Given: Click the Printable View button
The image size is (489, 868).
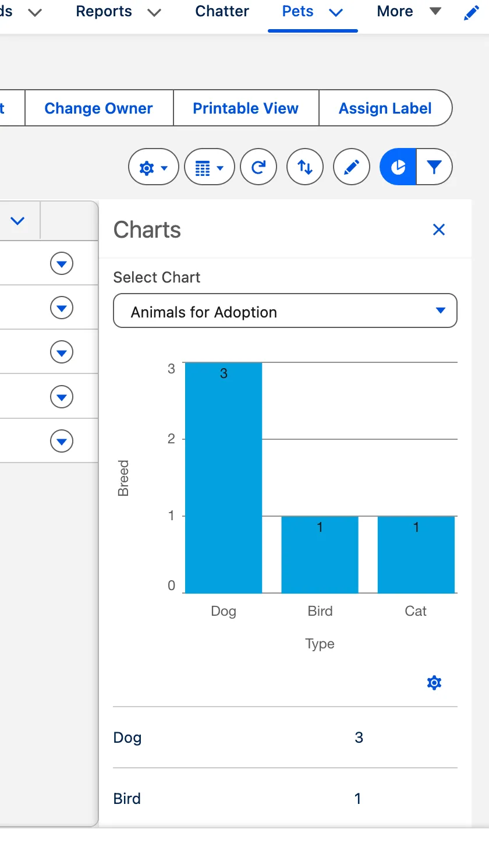Looking at the screenshot, I should coord(246,108).
